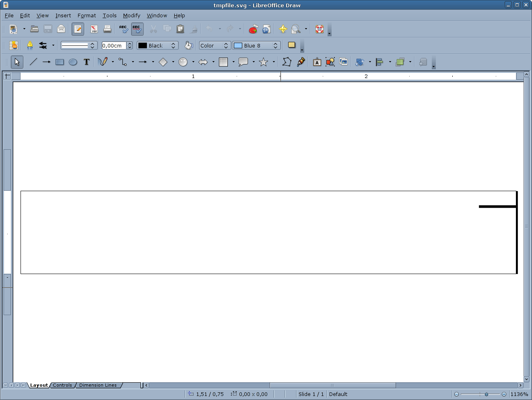Select the Line drawing tool
The width and height of the screenshot is (532, 400).
(33, 62)
